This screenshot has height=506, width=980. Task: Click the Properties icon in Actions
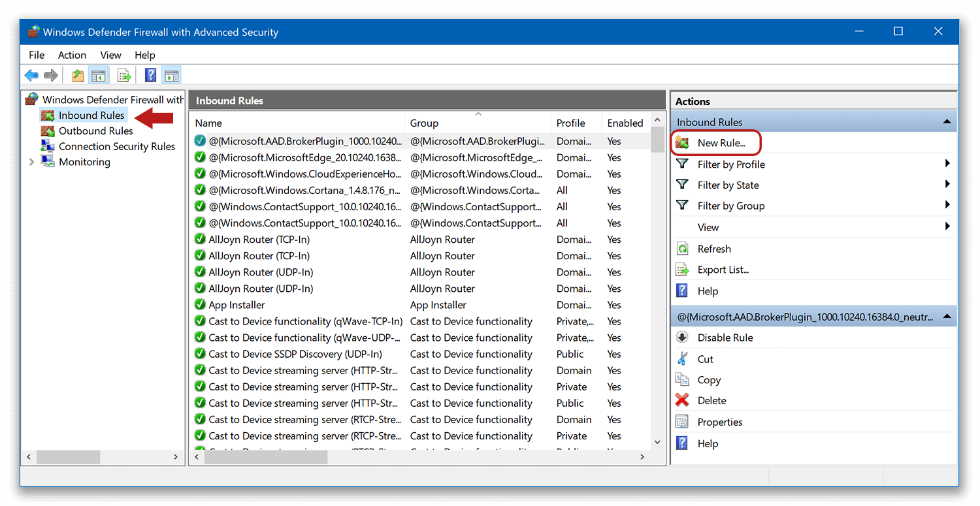[682, 422]
